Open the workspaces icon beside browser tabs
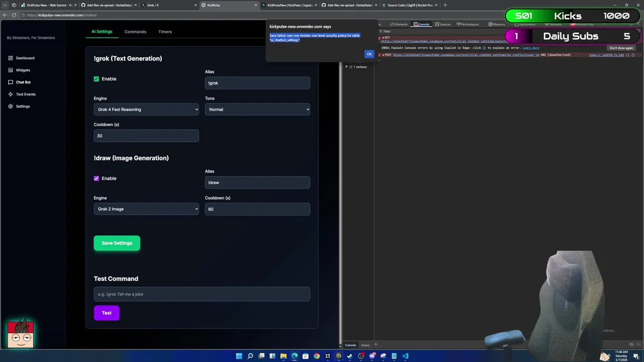 coord(14,5)
